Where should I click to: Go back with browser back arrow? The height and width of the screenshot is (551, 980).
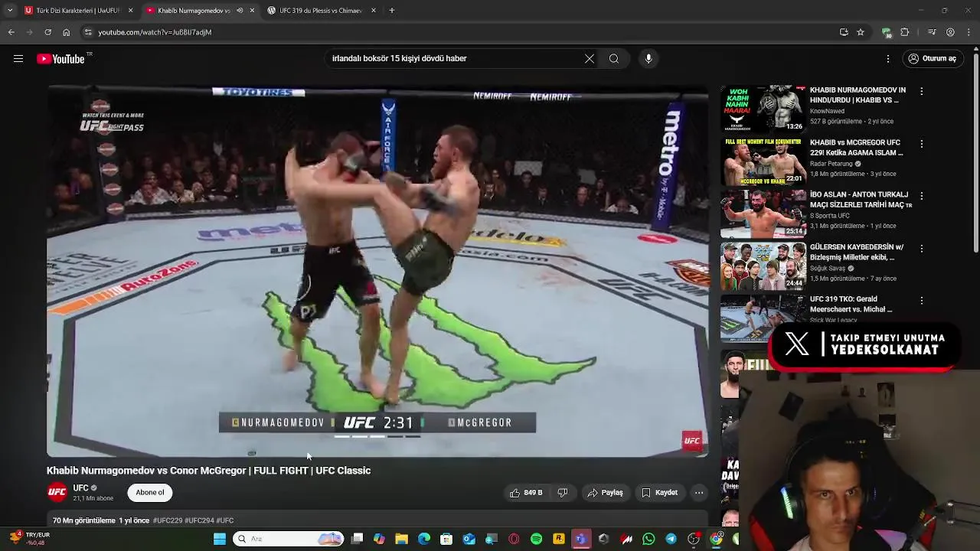(11, 32)
